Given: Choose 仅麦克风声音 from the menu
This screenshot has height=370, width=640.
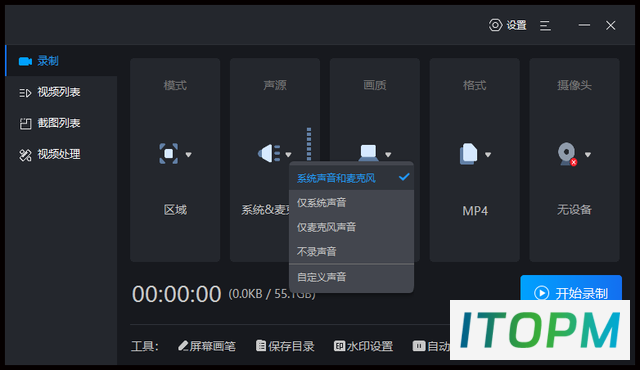Looking at the screenshot, I should tap(351, 227).
